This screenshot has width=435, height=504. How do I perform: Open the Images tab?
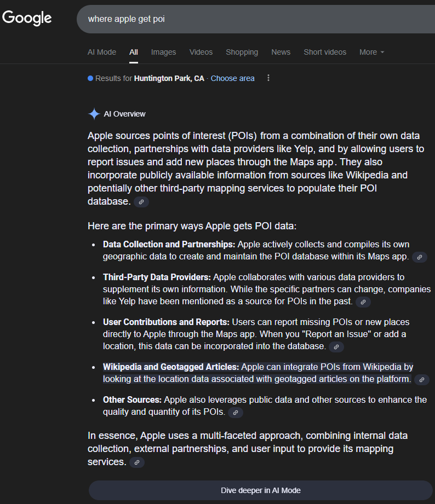click(x=163, y=52)
